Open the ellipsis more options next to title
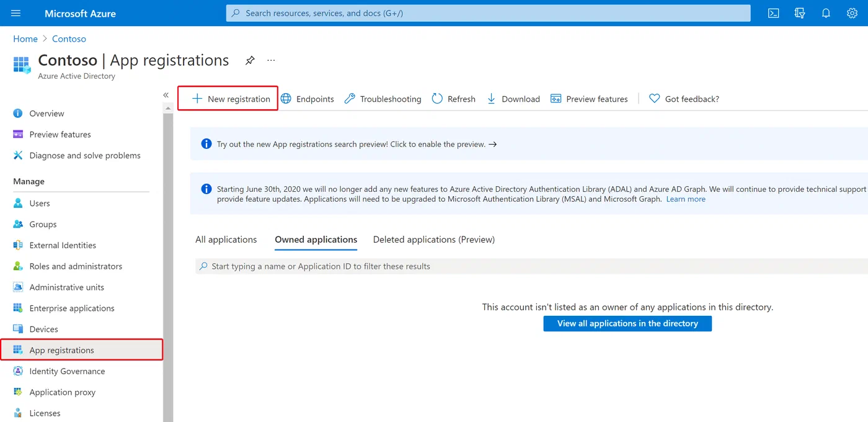Viewport: 868px width, 422px height. coord(271,60)
